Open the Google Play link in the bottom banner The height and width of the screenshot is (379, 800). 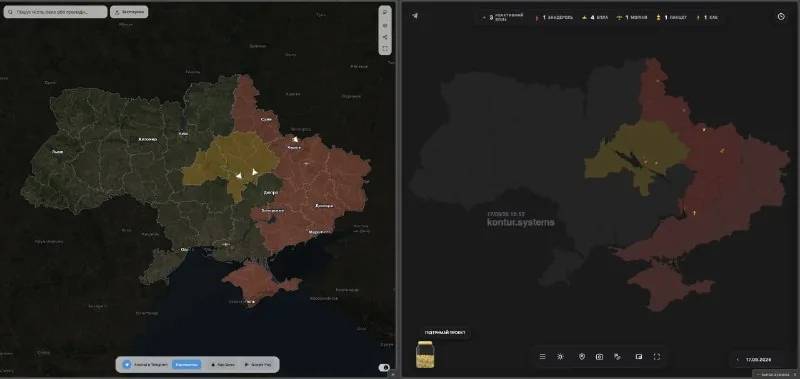point(258,365)
